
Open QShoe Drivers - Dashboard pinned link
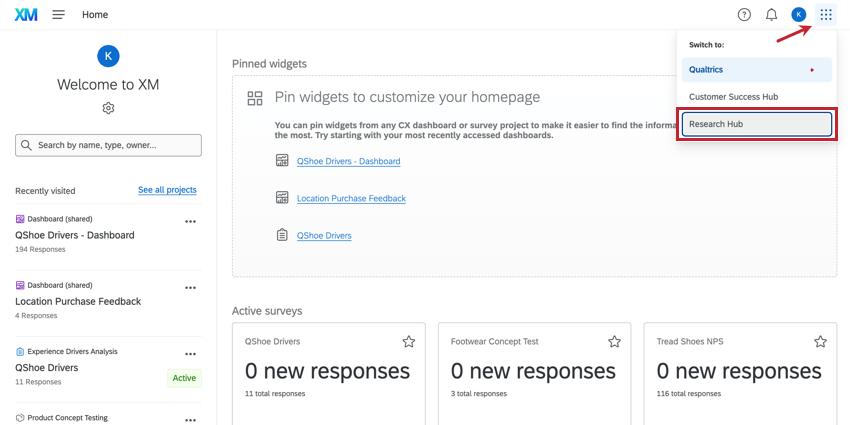click(348, 161)
